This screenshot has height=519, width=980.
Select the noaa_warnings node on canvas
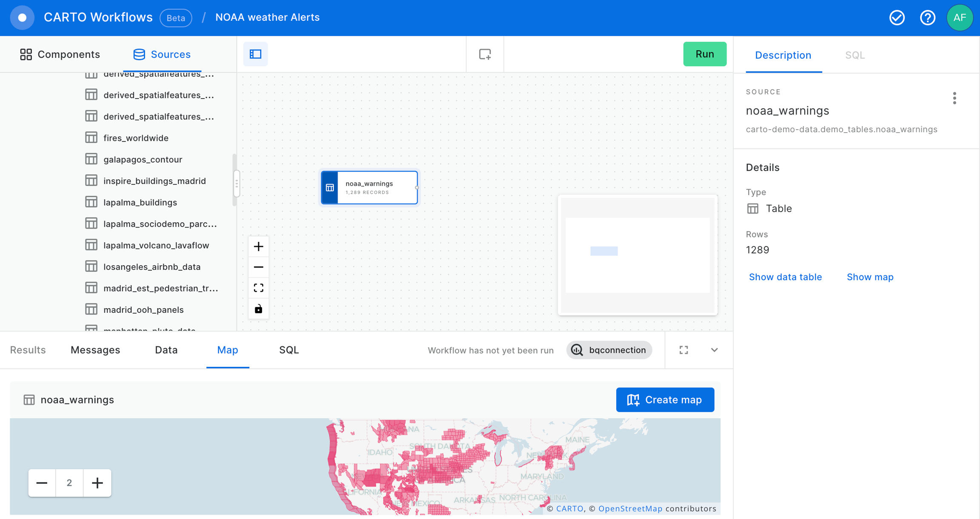click(x=369, y=187)
